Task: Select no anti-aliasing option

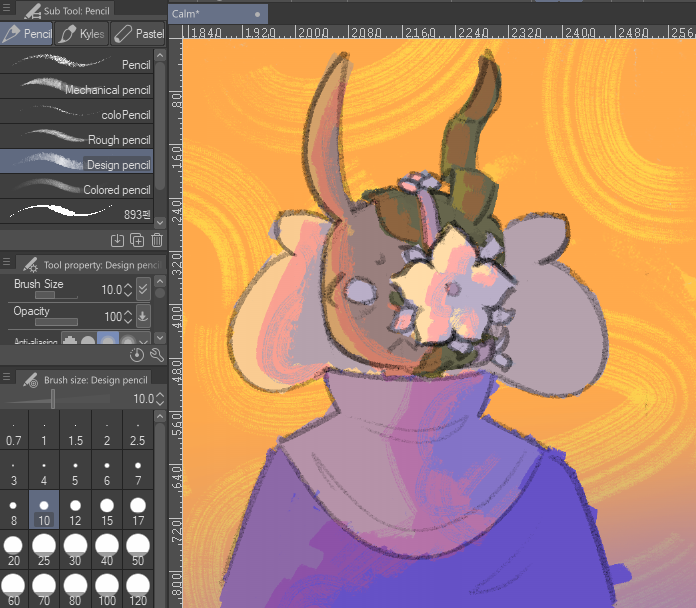Action: [70, 340]
